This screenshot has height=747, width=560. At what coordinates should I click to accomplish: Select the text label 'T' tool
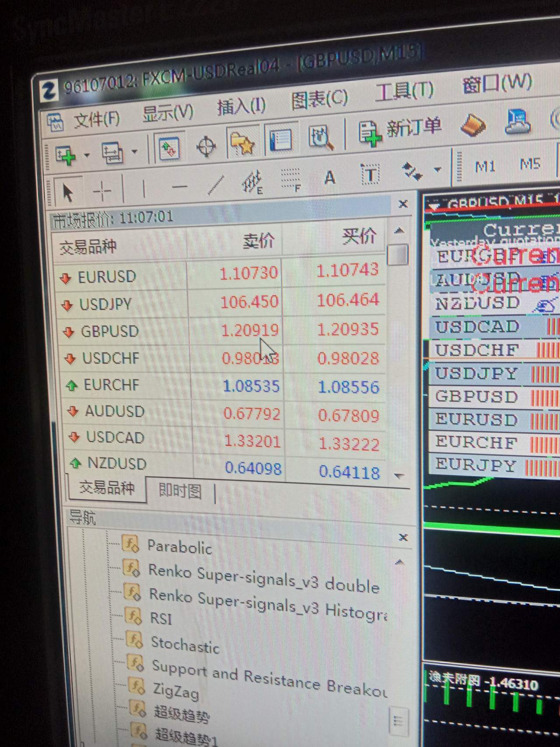pos(370,175)
